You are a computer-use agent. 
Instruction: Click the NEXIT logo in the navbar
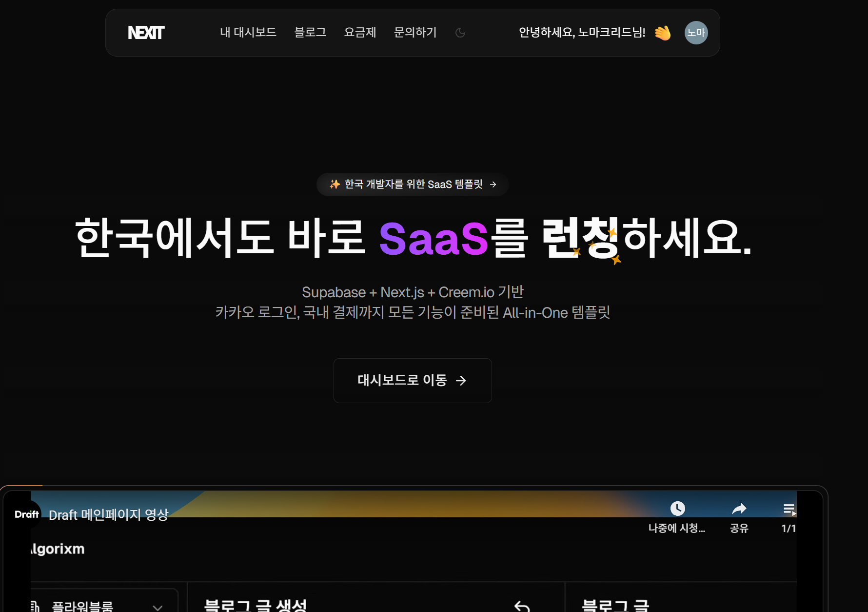point(145,32)
